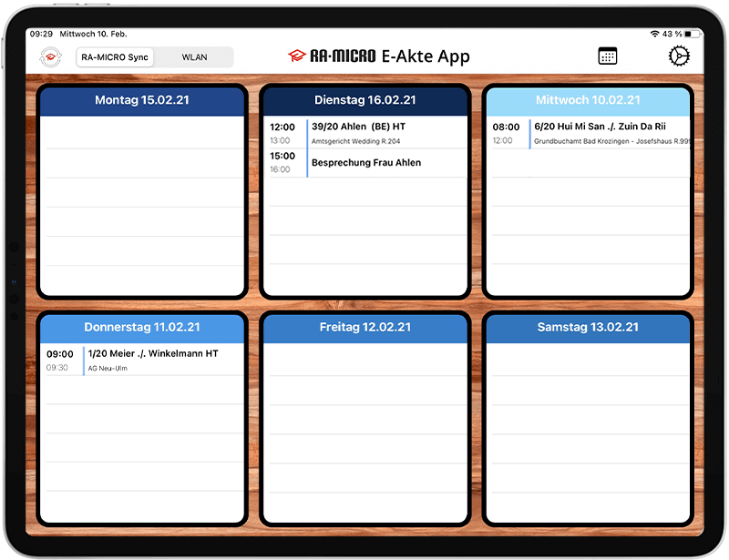The width and height of the screenshot is (729, 560).
Task: Open the Montag 15.02.21 day header
Action: [x=142, y=100]
